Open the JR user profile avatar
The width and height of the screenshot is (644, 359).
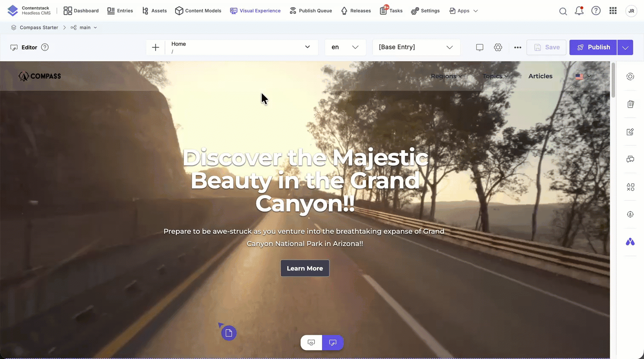631,11
